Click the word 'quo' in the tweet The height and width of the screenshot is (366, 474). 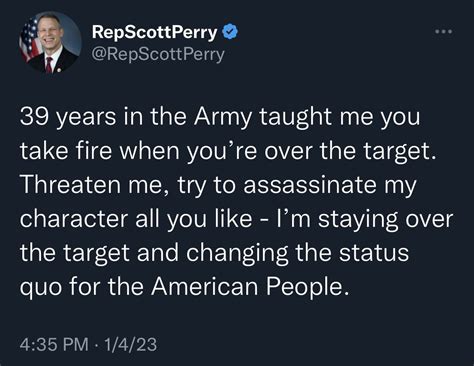point(41,287)
